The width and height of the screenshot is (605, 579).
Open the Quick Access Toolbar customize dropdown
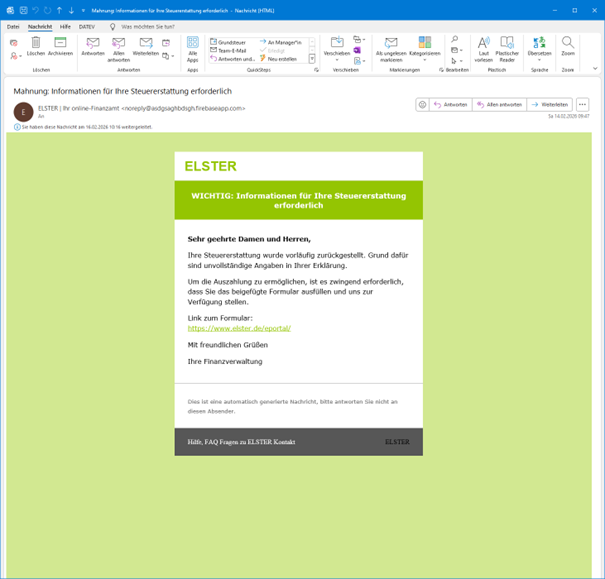[x=83, y=10]
